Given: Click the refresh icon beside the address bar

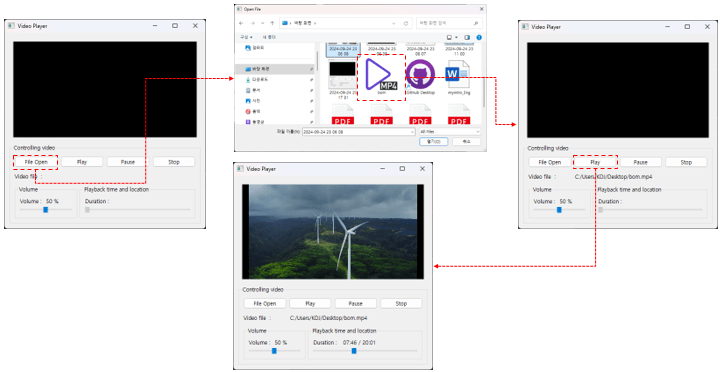Looking at the screenshot, I should click(x=406, y=23).
